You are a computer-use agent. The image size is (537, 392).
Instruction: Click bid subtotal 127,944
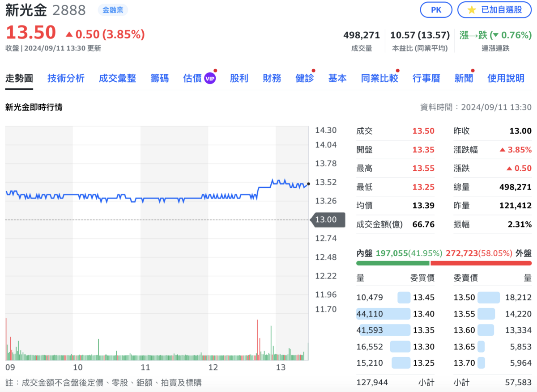pos(372,383)
